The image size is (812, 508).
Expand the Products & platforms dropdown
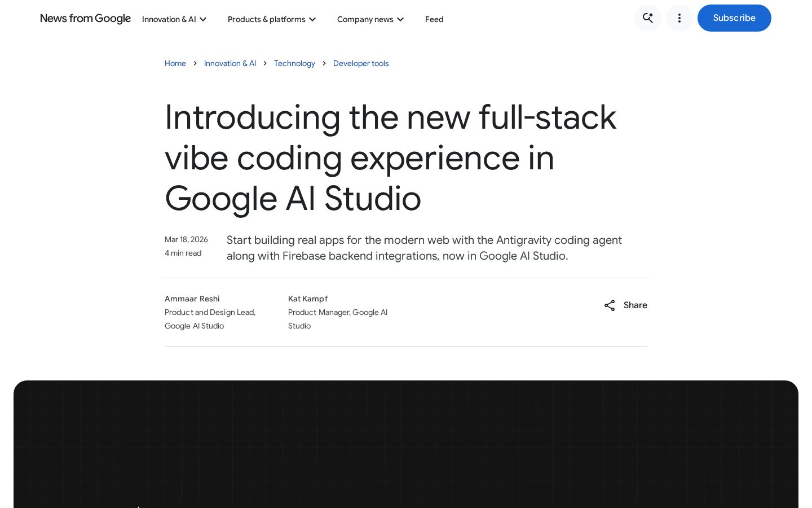coord(272,19)
